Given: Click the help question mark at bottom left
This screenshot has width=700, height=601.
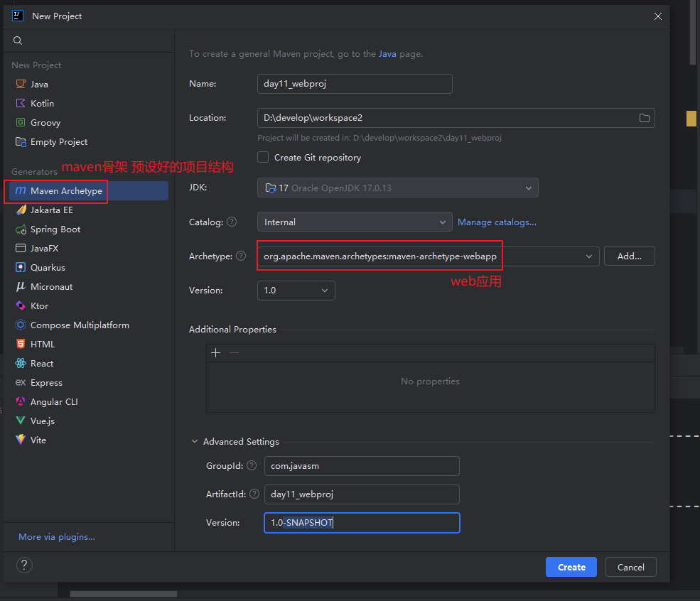Looking at the screenshot, I should (x=25, y=565).
